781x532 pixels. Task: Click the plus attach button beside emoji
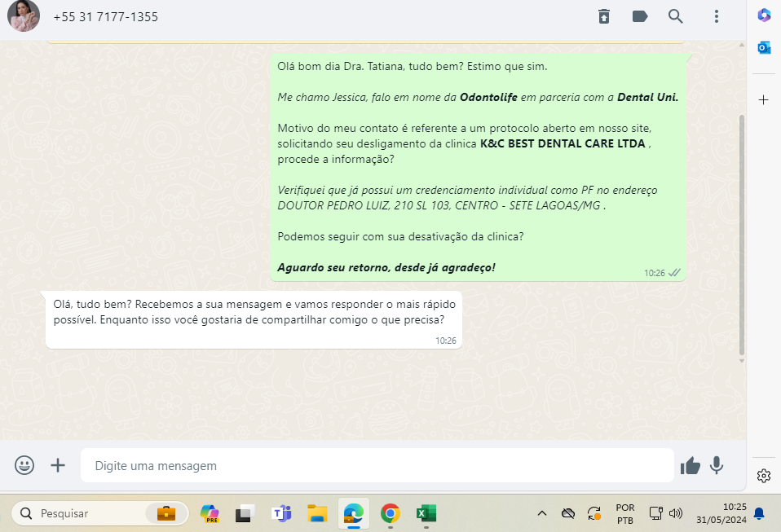click(58, 465)
